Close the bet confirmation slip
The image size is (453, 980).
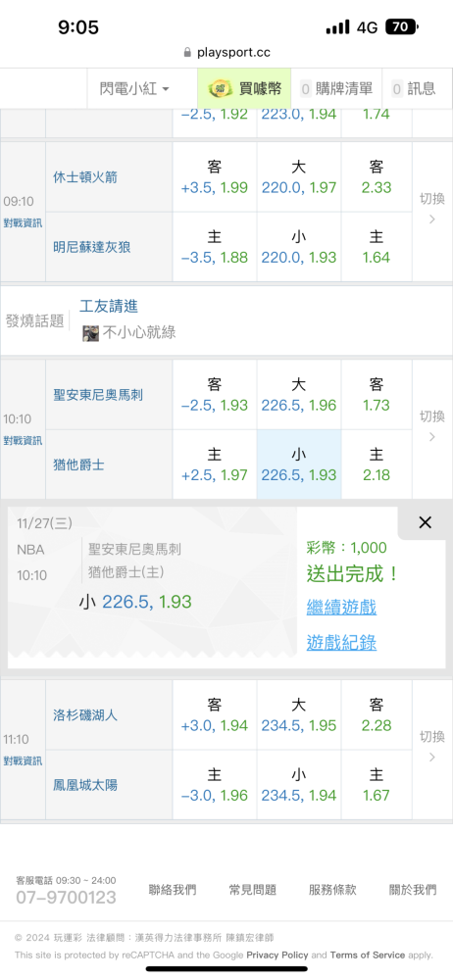425,522
